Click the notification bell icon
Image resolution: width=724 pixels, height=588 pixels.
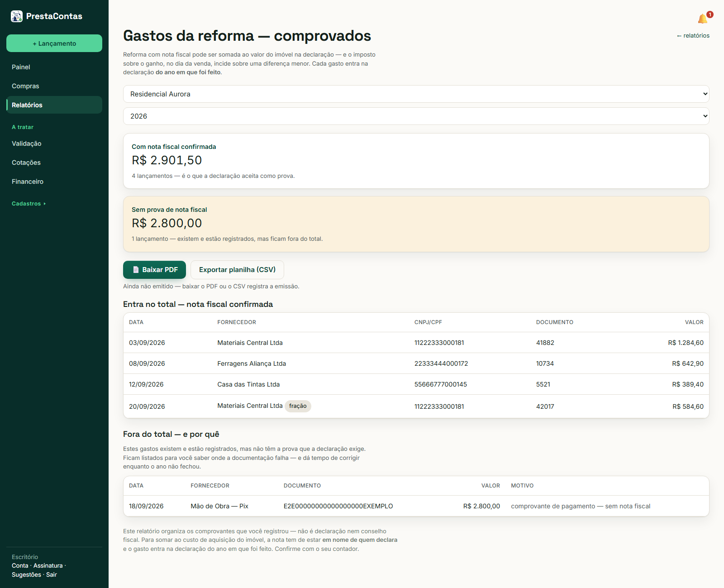pos(702,19)
